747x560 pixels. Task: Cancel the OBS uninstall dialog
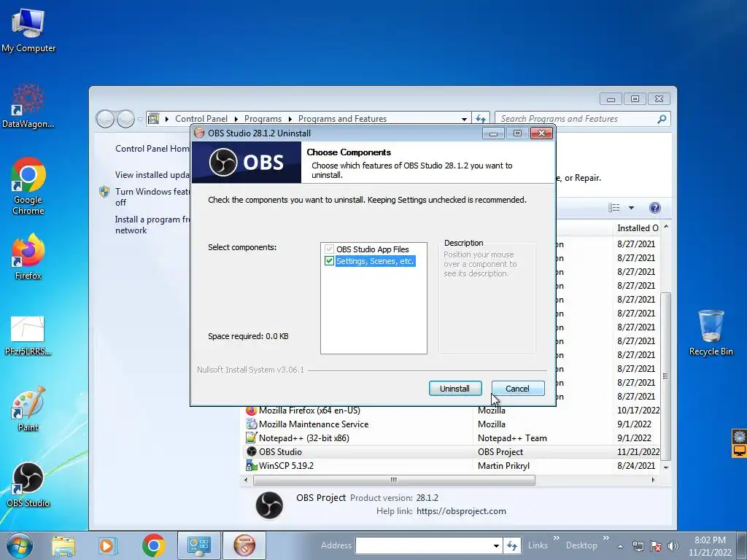[518, 389]
